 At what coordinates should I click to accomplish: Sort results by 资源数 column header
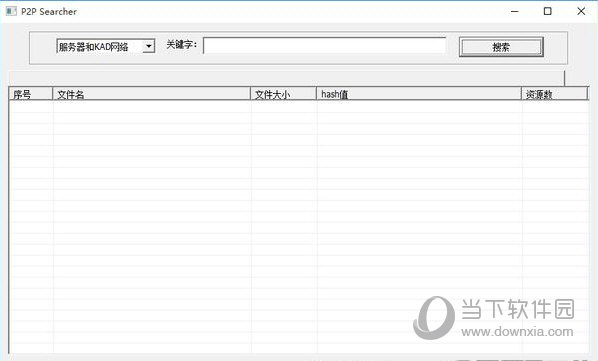pyautogui.click(x=555, y=94)
